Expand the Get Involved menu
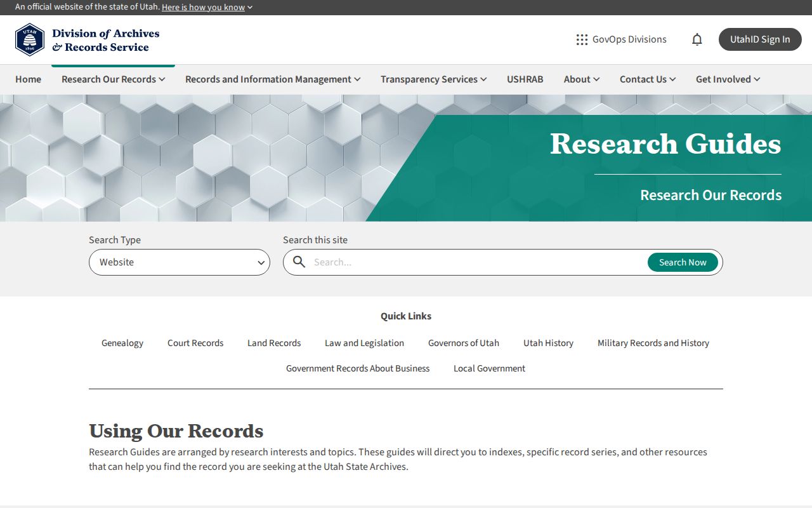 click(728, 79)
